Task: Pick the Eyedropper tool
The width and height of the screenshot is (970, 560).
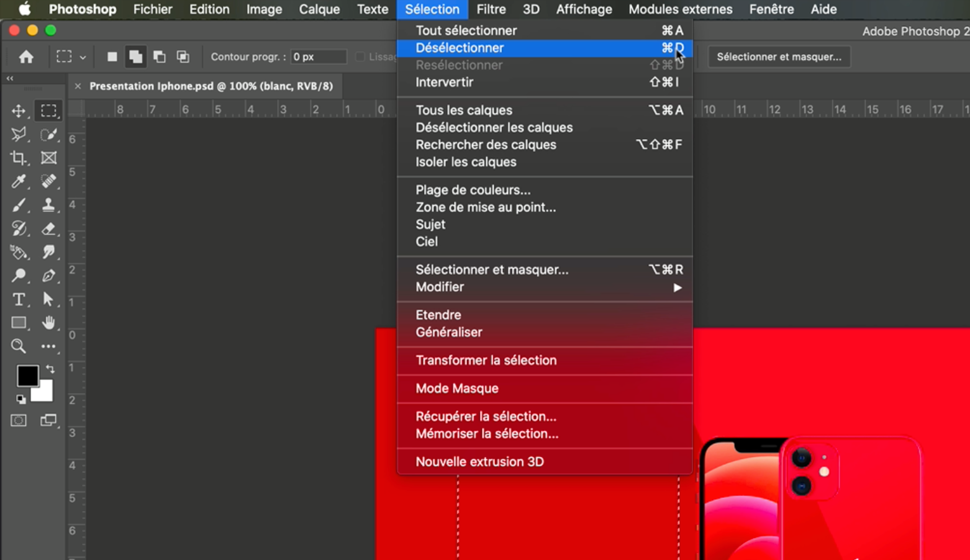Action: coord(19,181)
